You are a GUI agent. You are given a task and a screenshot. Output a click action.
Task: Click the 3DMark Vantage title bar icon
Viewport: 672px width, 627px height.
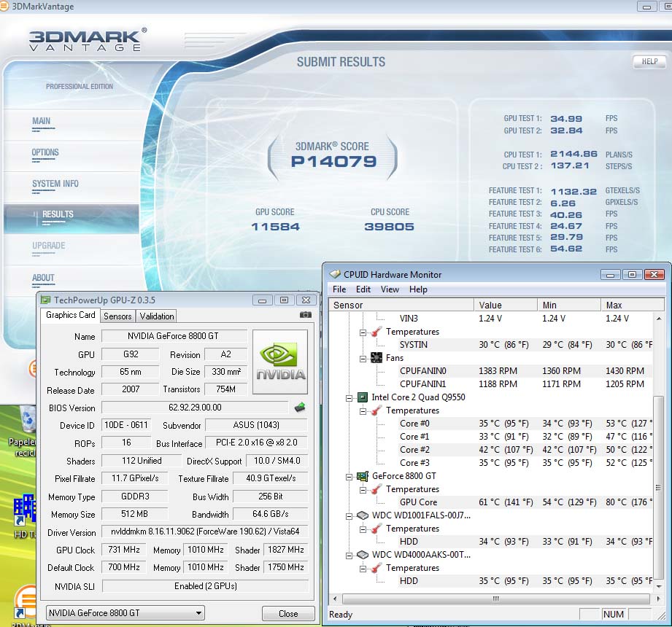point(4,6)
